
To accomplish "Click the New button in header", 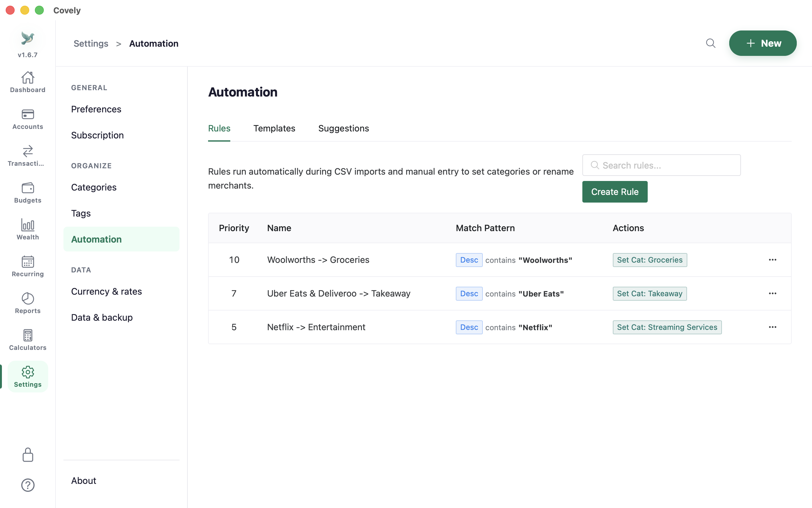I will [763, 43].
